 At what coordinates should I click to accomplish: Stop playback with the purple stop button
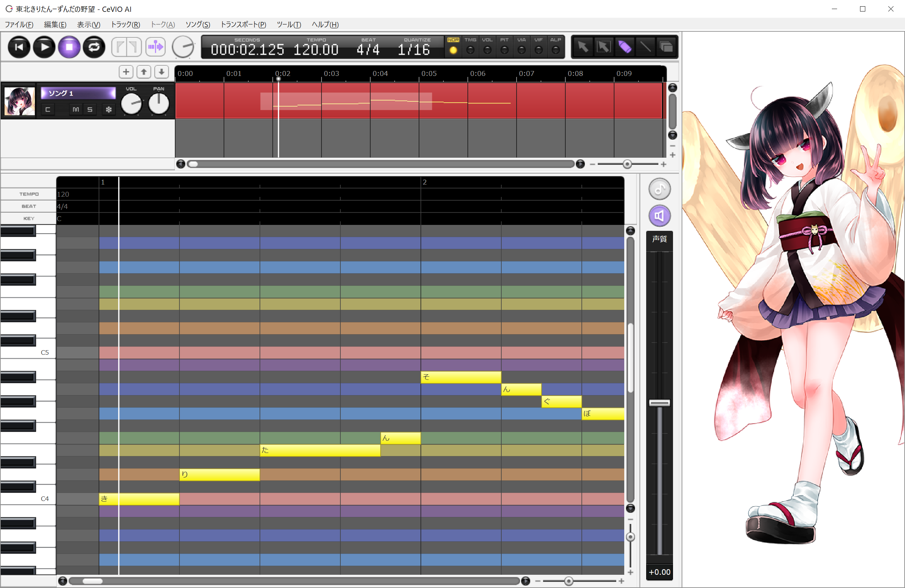[x=69, y=47]
